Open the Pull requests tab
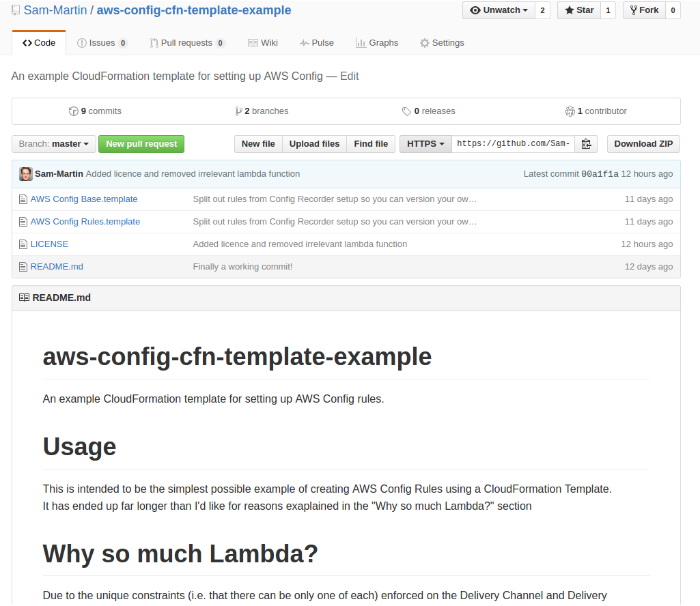Viewport: 700px width, 606px height. pyautogui.click(x=187, y=43)
